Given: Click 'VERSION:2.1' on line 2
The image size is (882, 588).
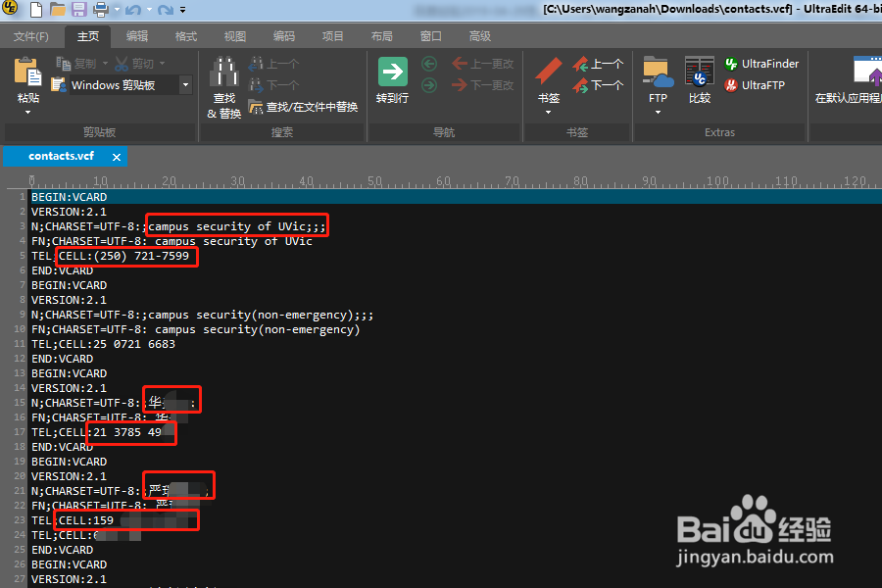Looking at the screenshot, I should [x=69, y=212].
